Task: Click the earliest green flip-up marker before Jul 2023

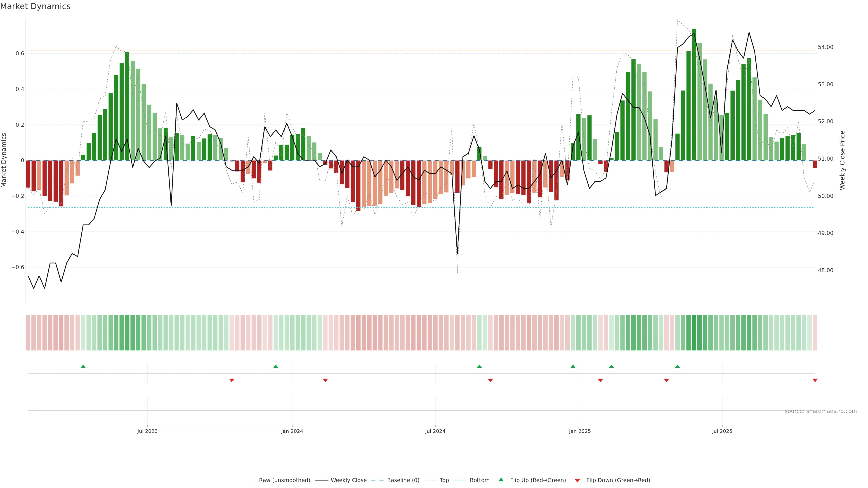Action: tap(83, 366)
